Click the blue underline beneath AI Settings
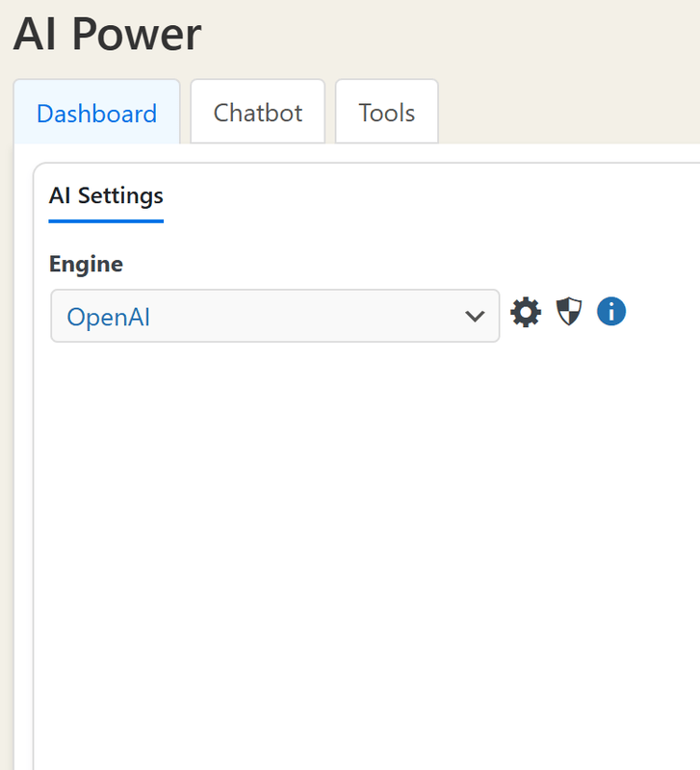The image size is (700, 770). tap(106, 221)
